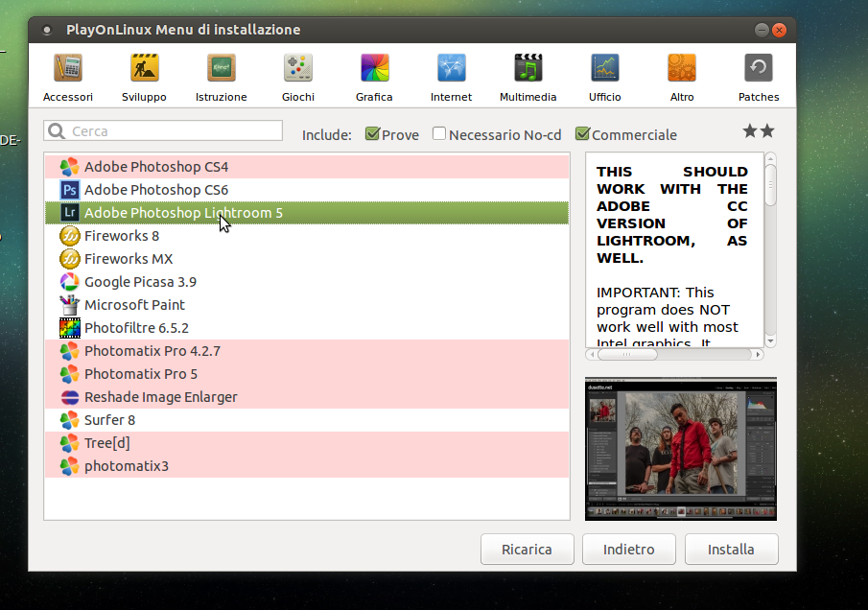Select Patches category label

[x=759, y=97]
